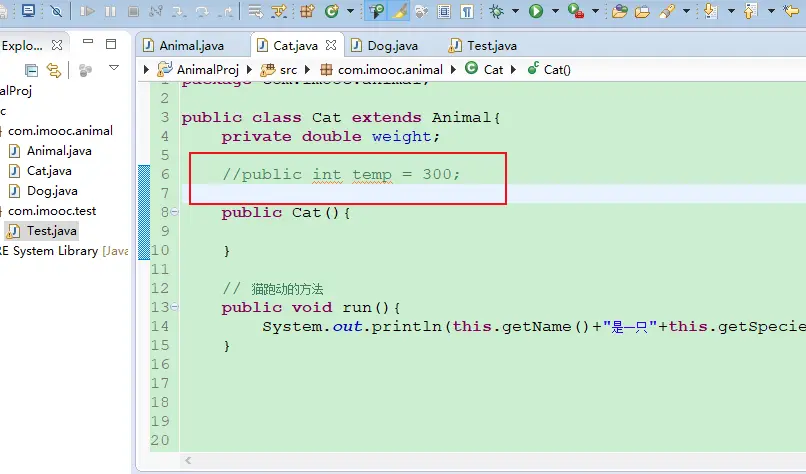The height and width of the screenshot is (474, 806).
Task: Click the Show Whitespace Characters pilcrow icon
Action: (x=468, y=12)
